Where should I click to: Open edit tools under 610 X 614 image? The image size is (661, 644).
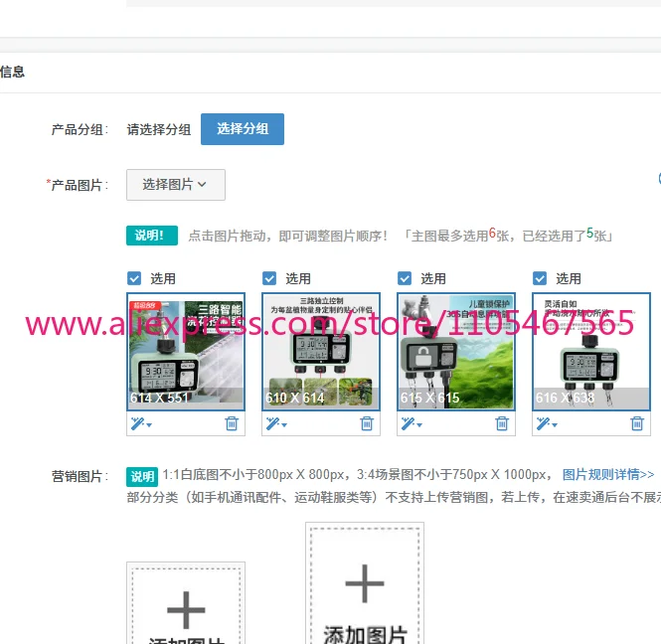tap(276, 423)
